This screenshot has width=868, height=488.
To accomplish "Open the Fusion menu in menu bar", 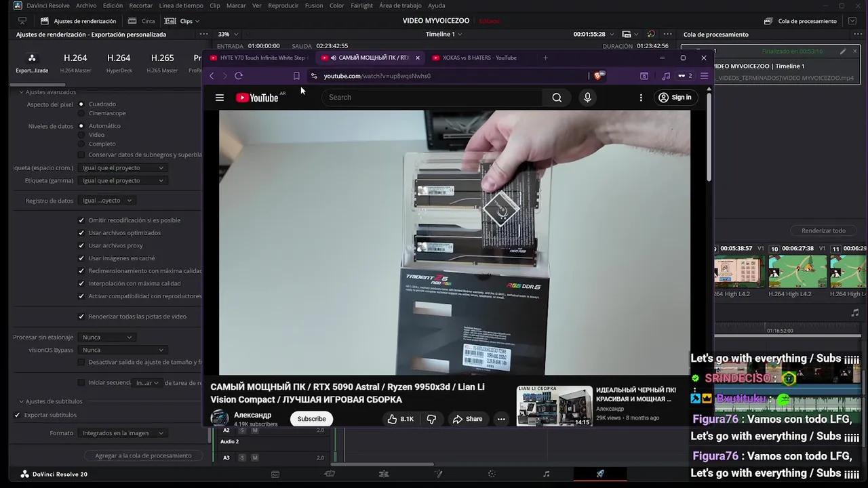I will [314, 5].
